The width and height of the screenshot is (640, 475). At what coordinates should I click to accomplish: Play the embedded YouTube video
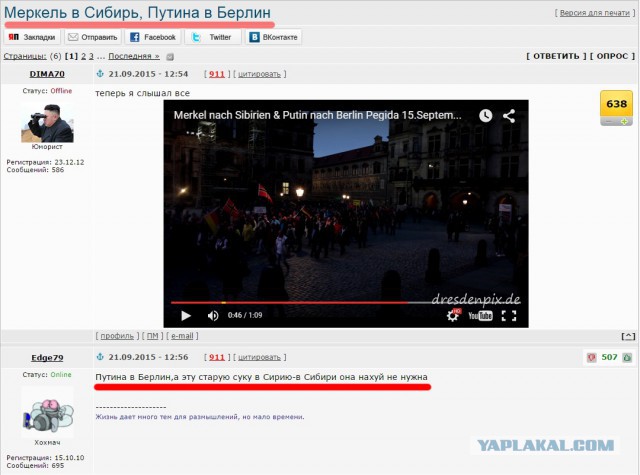coord(186,315)
